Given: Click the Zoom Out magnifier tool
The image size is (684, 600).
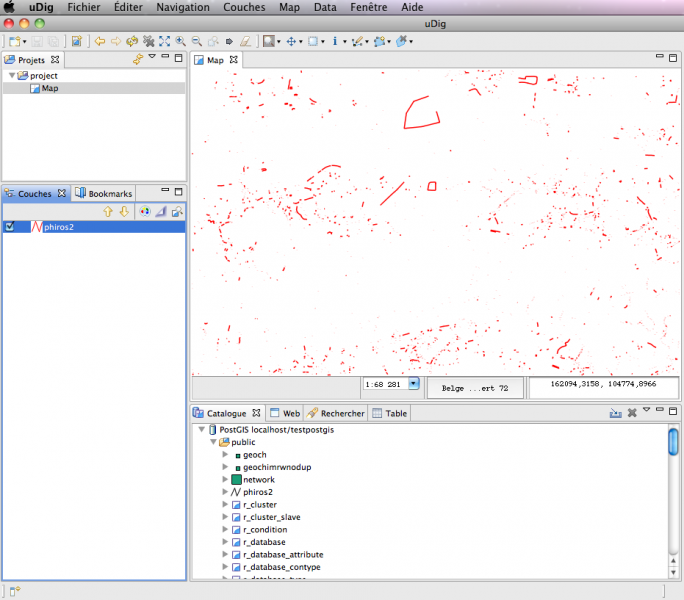Looking at the screenshot, I should 197,41.
